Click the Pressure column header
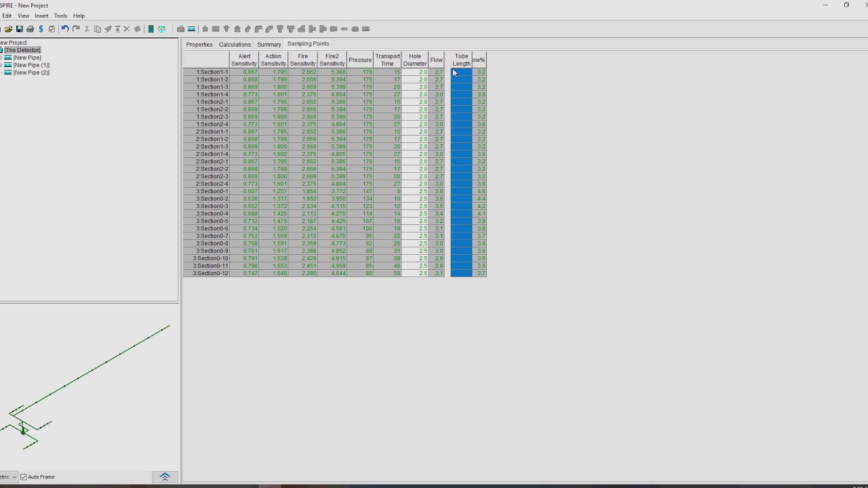The image size is (868, 488). tap(360, 60)
